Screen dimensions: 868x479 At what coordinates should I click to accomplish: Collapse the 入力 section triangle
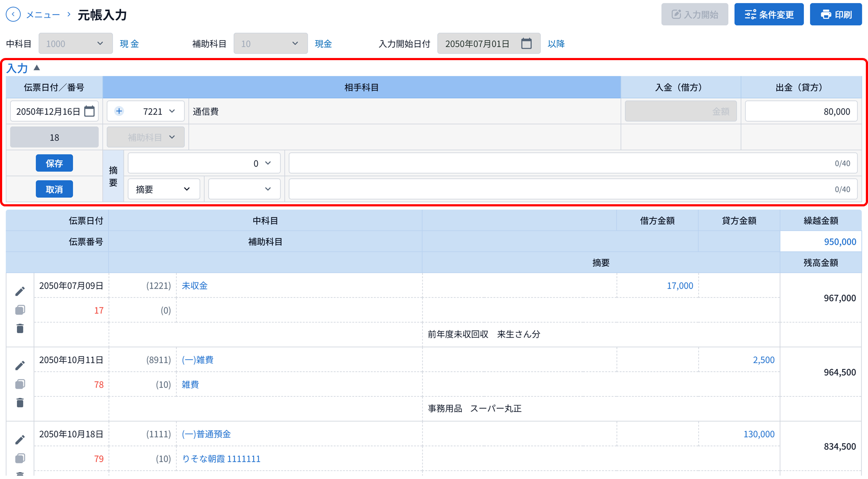pyautogui.click(x=37, y=68)
